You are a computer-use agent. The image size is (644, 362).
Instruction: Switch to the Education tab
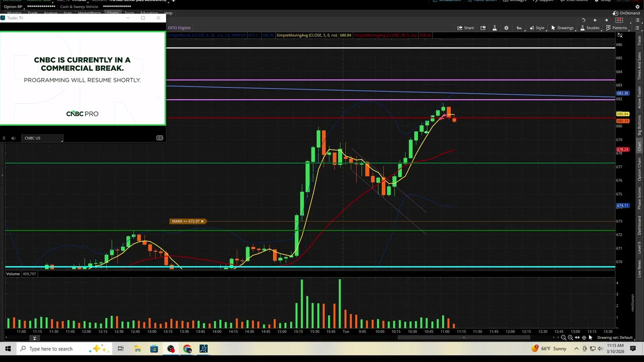pyautogui.click(x=149, y=13)
